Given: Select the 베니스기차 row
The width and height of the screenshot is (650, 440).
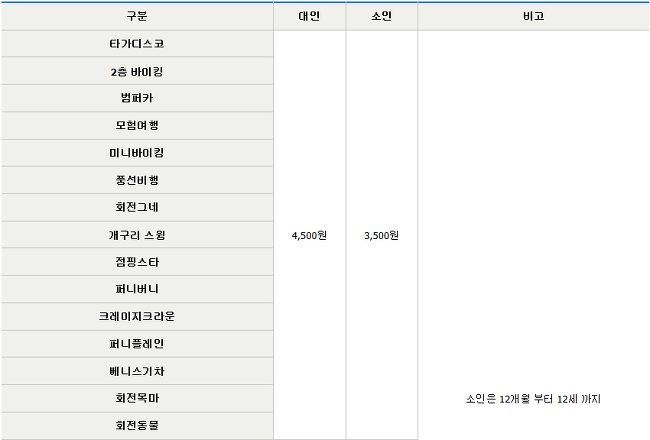Looking at the screenshot, I should coord(137,371).
